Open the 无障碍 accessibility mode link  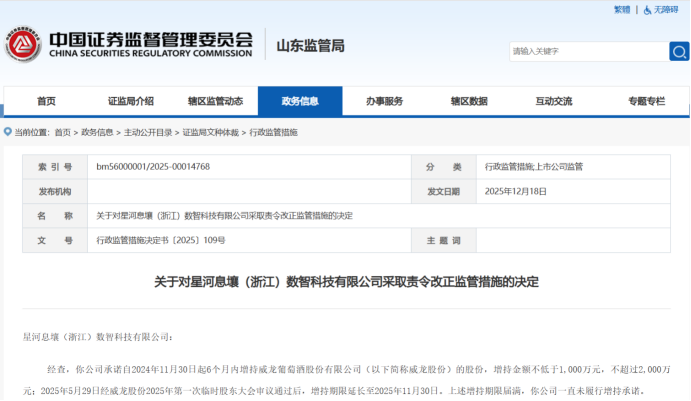point(667,10)
